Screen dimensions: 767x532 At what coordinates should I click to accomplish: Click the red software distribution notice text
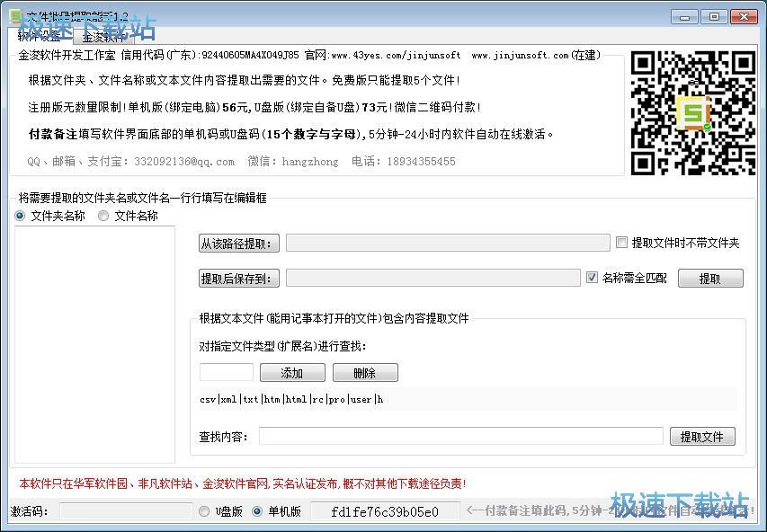243,483
